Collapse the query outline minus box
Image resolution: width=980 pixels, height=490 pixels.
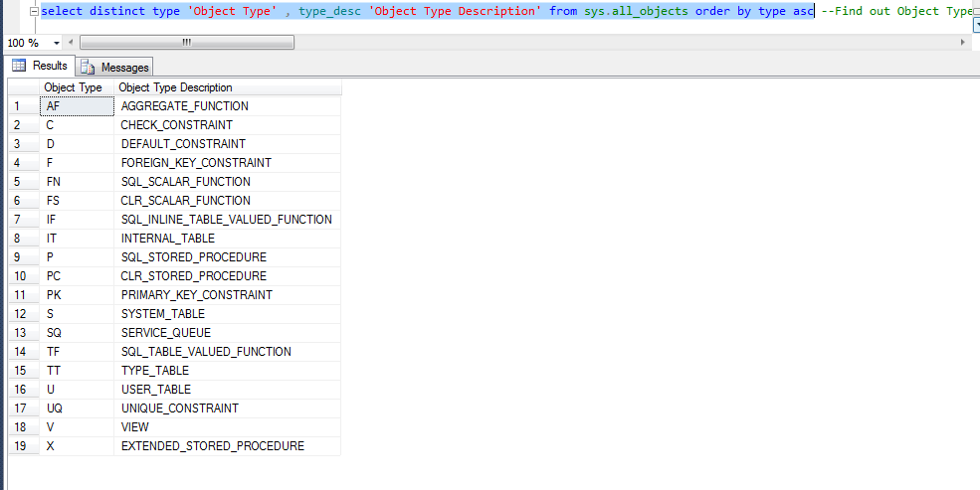pos(35,11)
